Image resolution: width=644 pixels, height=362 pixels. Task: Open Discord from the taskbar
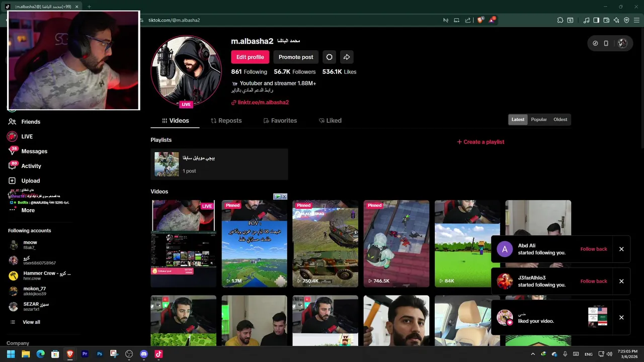tap(144, 354)
